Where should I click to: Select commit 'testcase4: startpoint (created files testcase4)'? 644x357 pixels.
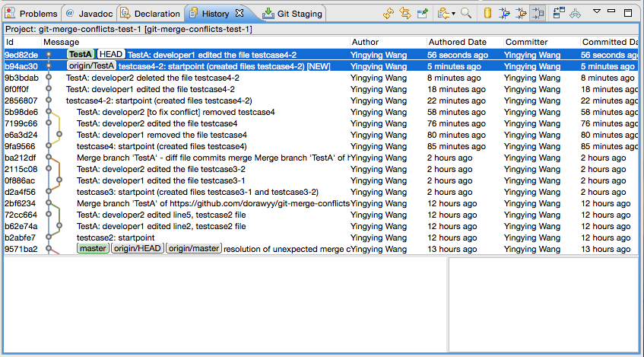click(162, 146)
